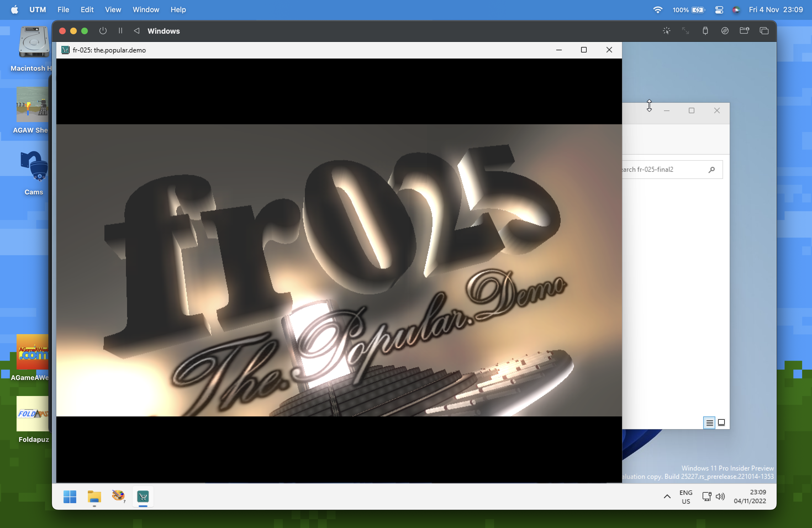
Task: Open the Windows Start menu
Action: tap(70, 497)
